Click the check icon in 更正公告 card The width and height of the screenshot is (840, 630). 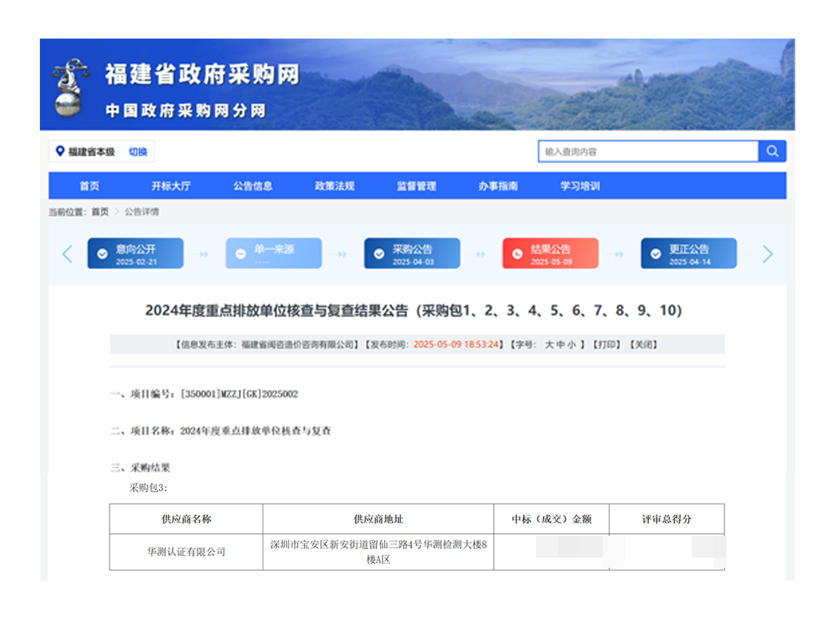[656, 254]
